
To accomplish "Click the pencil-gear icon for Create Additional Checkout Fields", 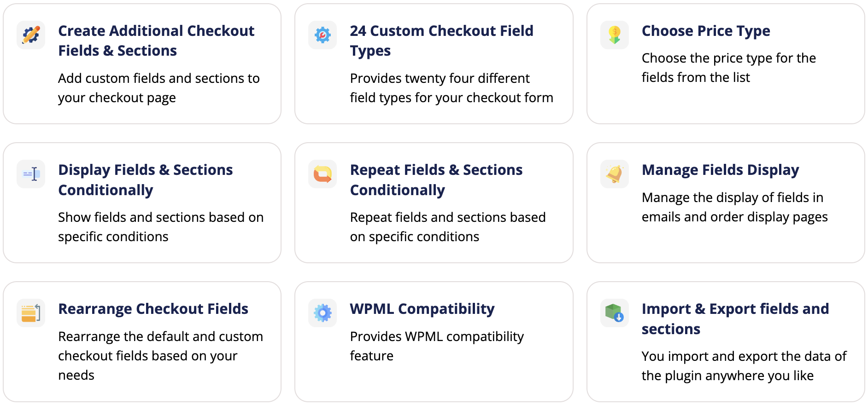I will point(31,35).
